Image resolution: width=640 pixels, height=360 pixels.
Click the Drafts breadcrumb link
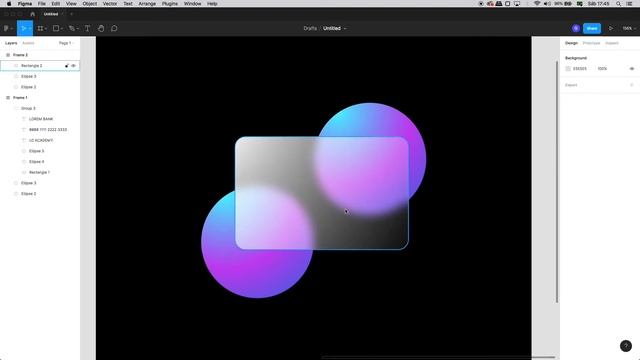point(310,29)
